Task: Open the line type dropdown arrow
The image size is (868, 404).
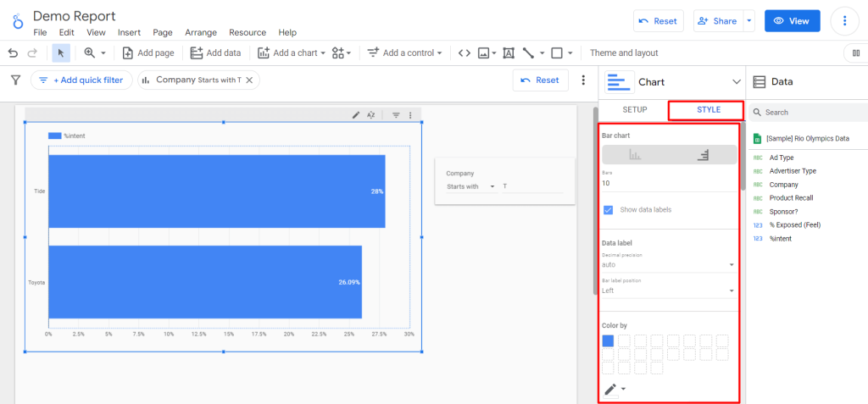Action: tap(542, 53)
